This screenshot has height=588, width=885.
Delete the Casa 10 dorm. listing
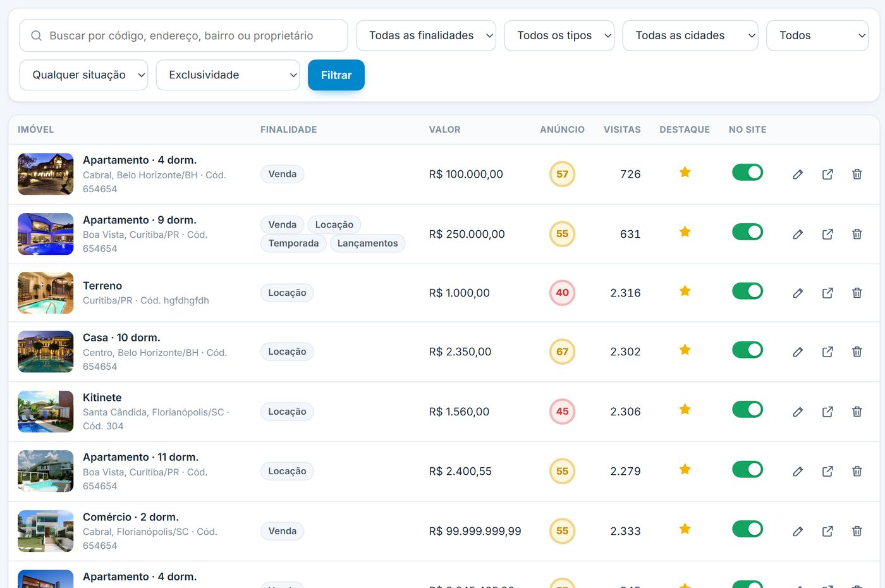pos(857,352)
